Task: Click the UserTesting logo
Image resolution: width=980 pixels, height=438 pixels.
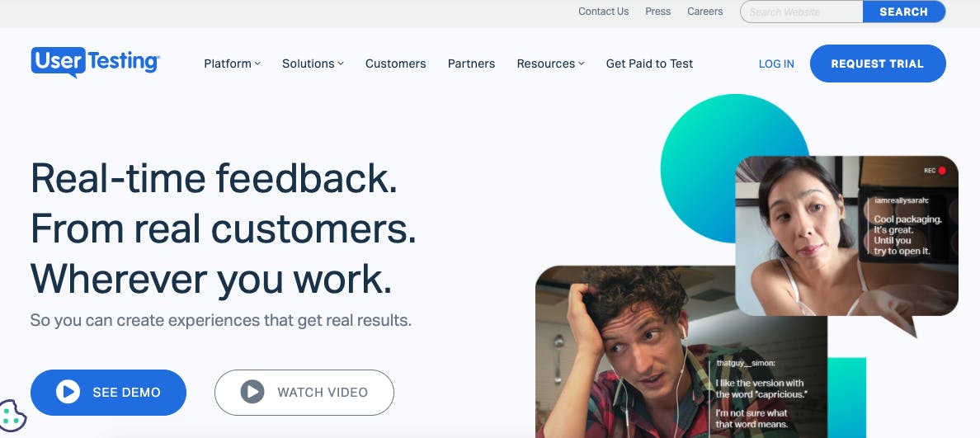Action: pyautogui.click(x=95, y=62)
